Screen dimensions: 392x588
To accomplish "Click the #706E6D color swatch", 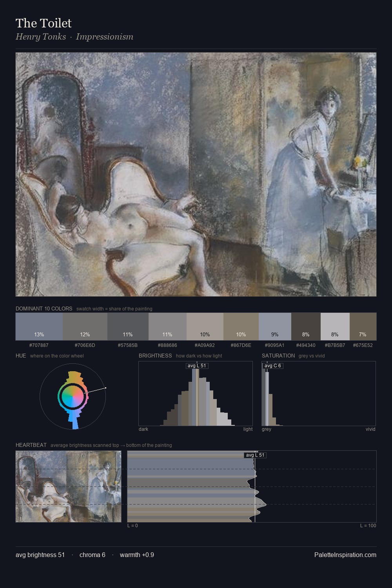I will click(x=85, y=326).
